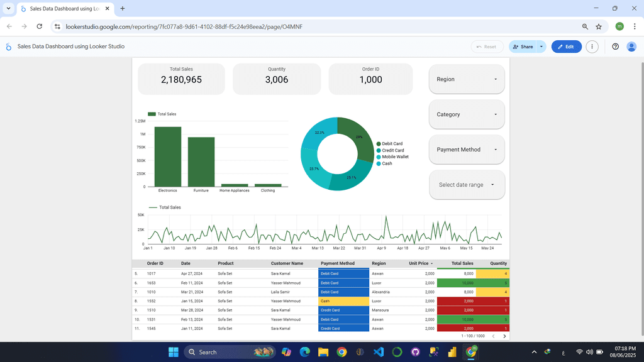Click the blue Edit button
This screenshot has width=644, height=362.
pyautogui.click(x=566, y=47)
